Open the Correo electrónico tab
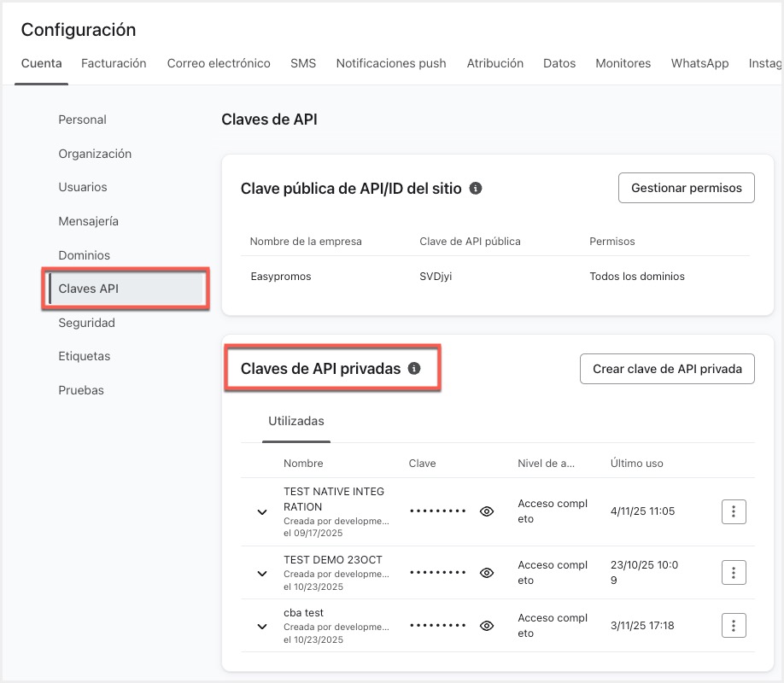Viewport: 784px width, 683px height. click(x=219, y=63)
